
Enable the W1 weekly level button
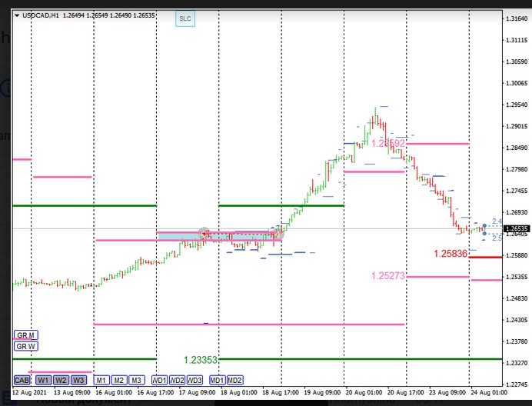(x=43, y=380)
